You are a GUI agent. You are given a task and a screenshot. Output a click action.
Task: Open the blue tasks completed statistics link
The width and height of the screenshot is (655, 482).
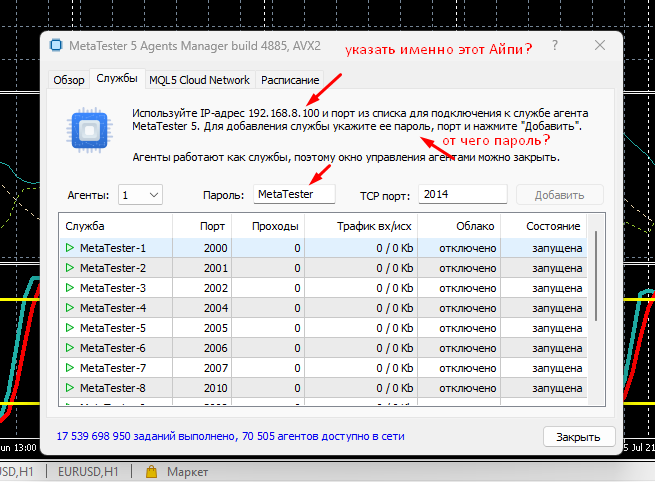231,436
